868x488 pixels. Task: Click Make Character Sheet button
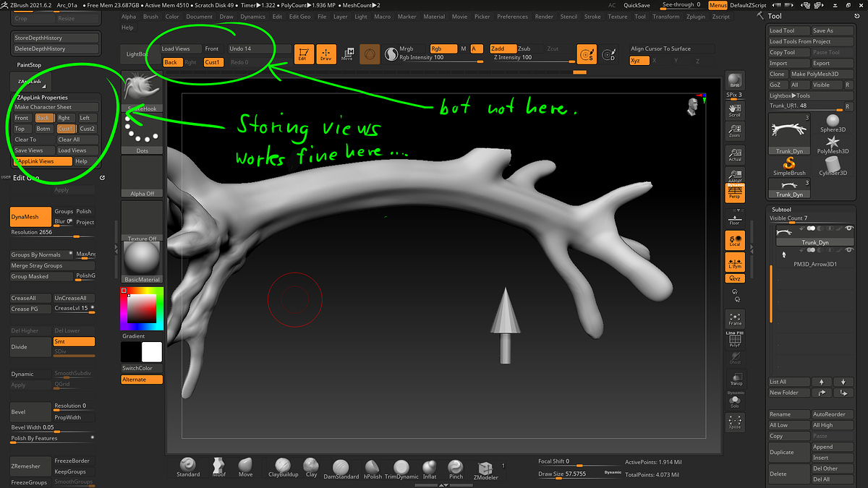coord(56,107)
